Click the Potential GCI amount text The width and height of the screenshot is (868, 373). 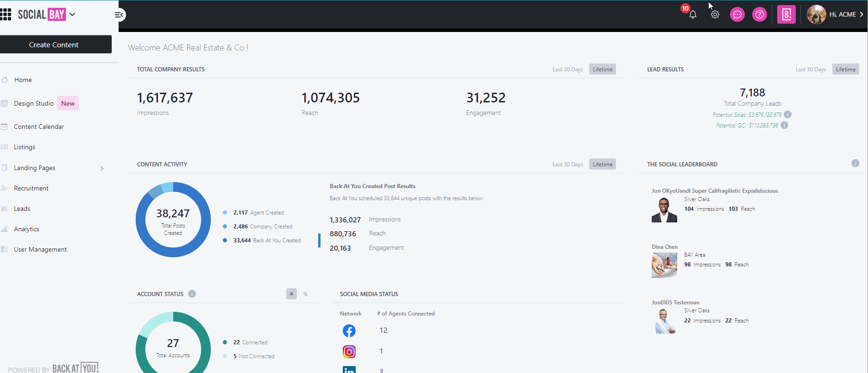click(x=747, y=126)
